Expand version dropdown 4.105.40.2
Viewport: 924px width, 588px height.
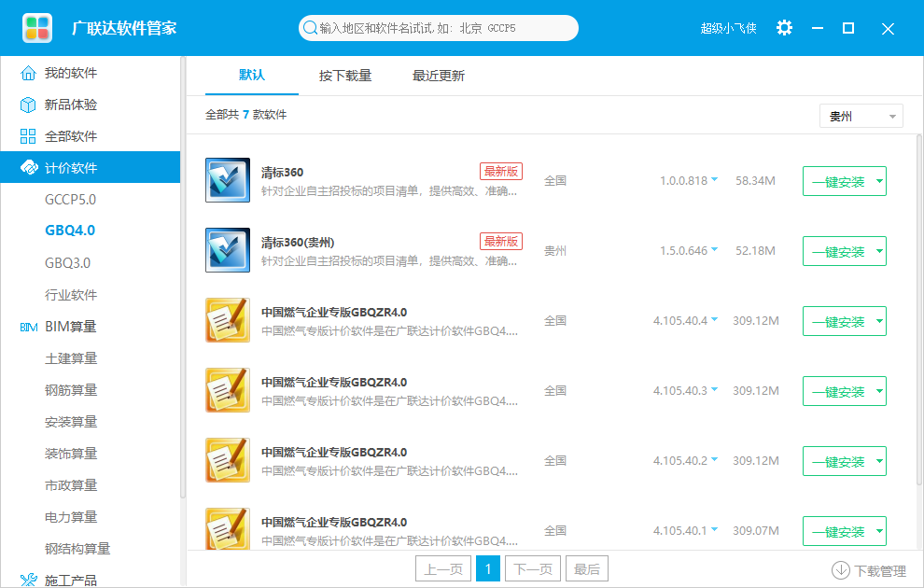(x=714, y=459)
